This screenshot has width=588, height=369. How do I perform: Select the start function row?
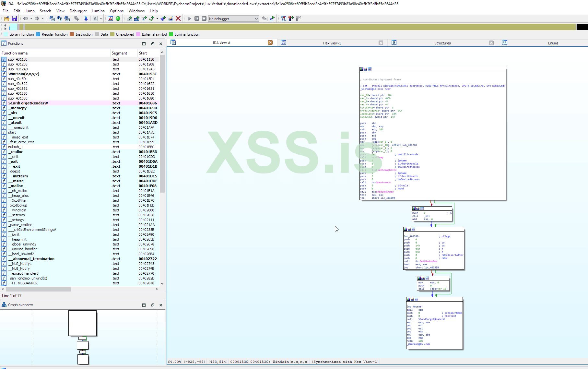(x=80, y=132)
